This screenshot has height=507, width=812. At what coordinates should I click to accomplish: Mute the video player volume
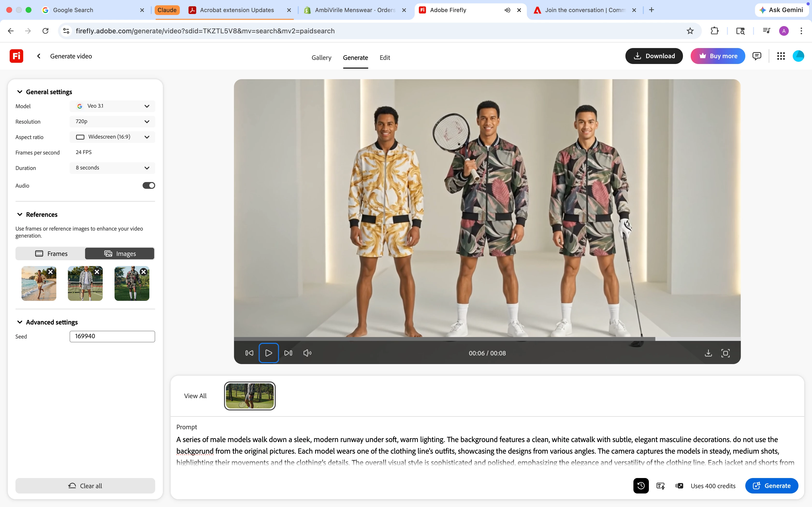[307, 353]
